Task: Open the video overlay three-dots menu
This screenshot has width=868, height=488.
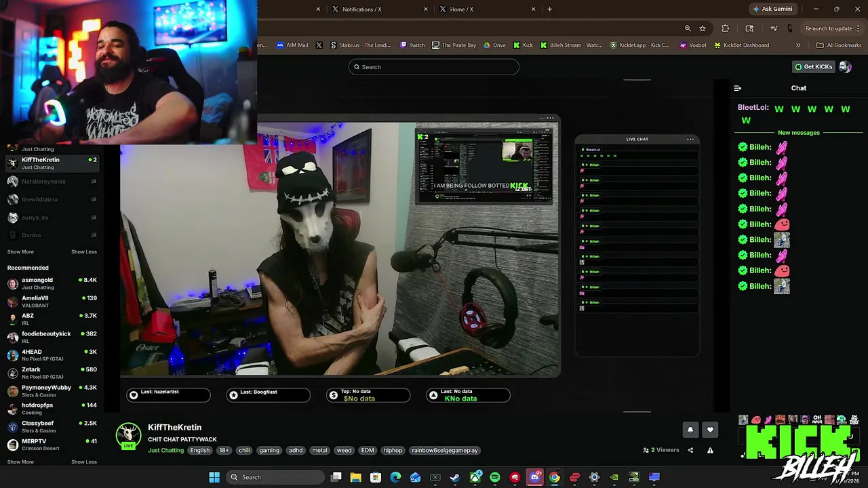Action: (x=550, y=118)
